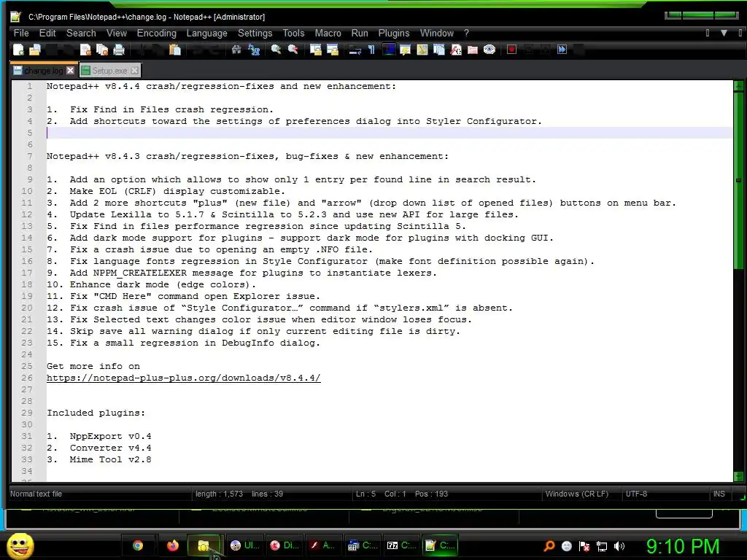Viewport: 747px width, 560px height.
Task: Toggle Synchronize Vertical Scrolling
Action: pos(315,50)
